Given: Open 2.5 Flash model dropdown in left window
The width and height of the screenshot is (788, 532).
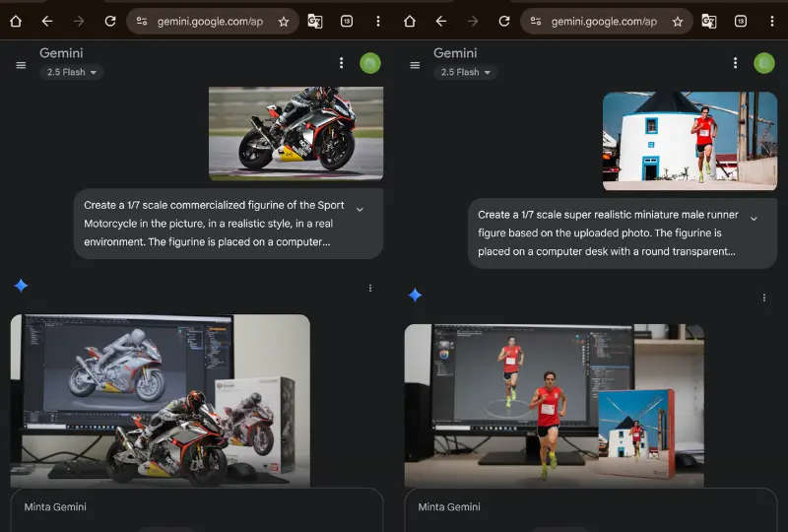Looking at the screenshot, I should pos(71,72).
